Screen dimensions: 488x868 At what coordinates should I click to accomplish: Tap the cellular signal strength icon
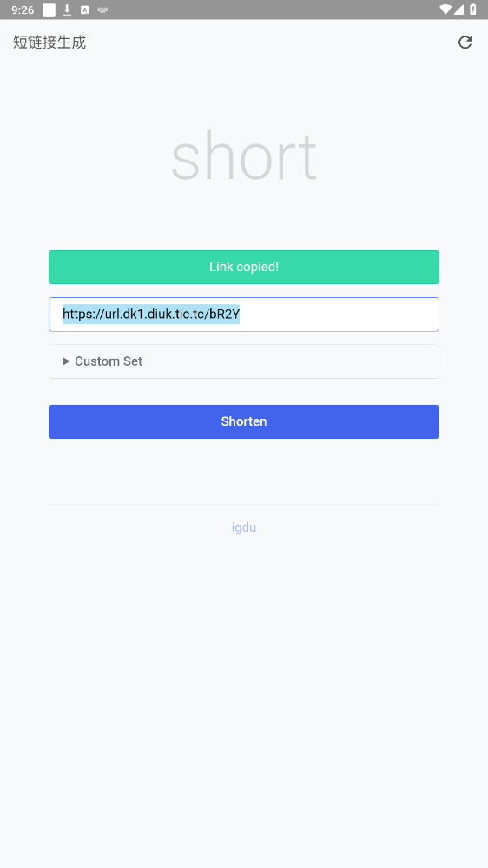(x=458, y=10)
